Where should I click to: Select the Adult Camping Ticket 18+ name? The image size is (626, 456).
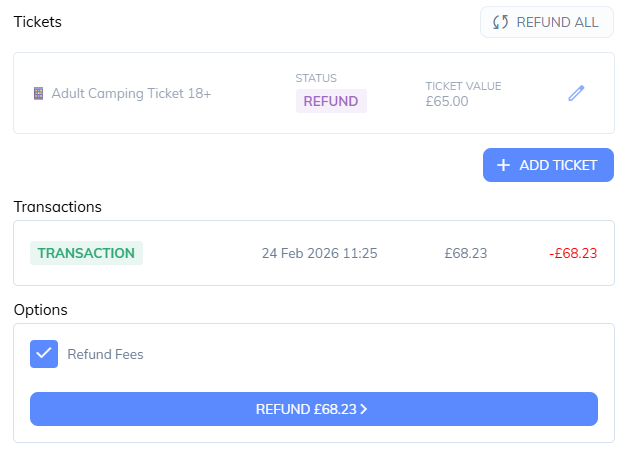tap(131, 93)
